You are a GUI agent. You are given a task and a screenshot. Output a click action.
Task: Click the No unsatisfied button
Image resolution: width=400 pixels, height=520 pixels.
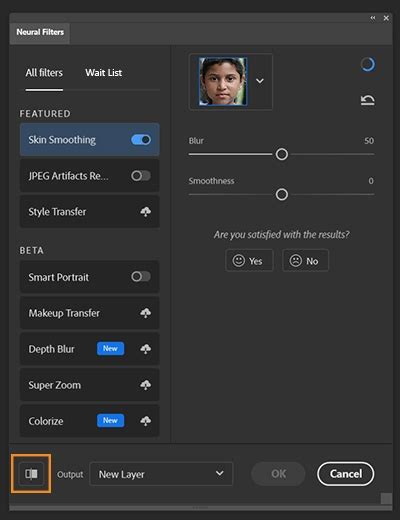(x=305, y=261)
